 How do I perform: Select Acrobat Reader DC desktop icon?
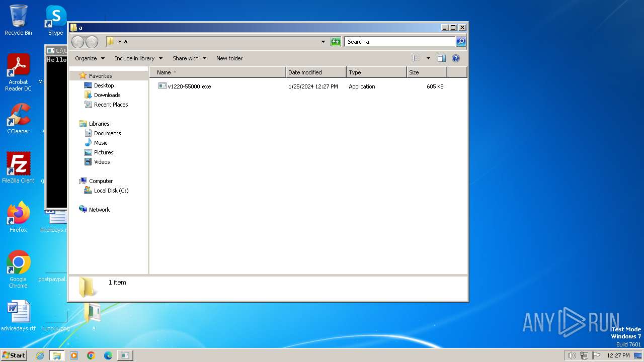[18, 72]
